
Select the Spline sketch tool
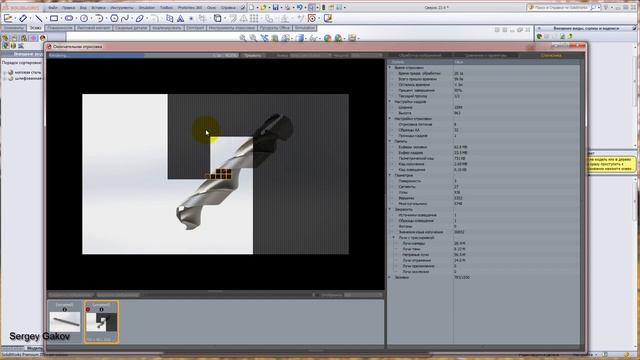click(x=125, y=18)
